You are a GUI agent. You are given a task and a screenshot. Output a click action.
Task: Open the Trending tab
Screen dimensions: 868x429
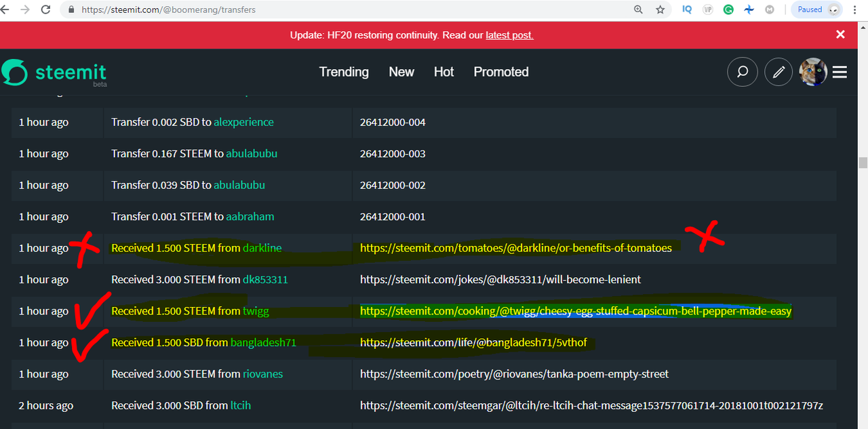coord(344,72)
